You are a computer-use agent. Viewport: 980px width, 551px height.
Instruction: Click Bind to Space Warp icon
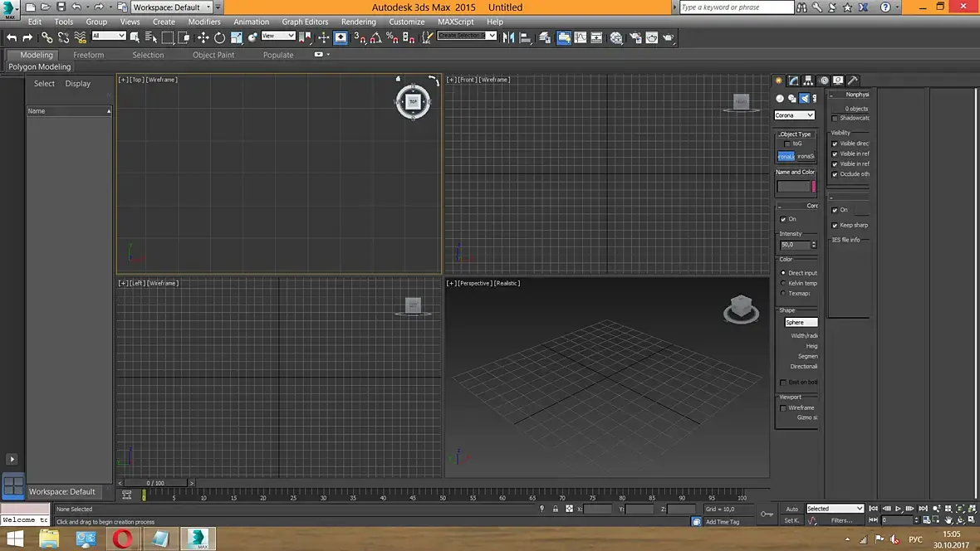pos(80,37)
